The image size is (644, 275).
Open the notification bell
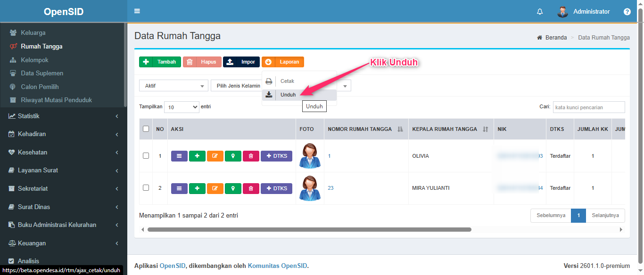(x=540, y=12)
